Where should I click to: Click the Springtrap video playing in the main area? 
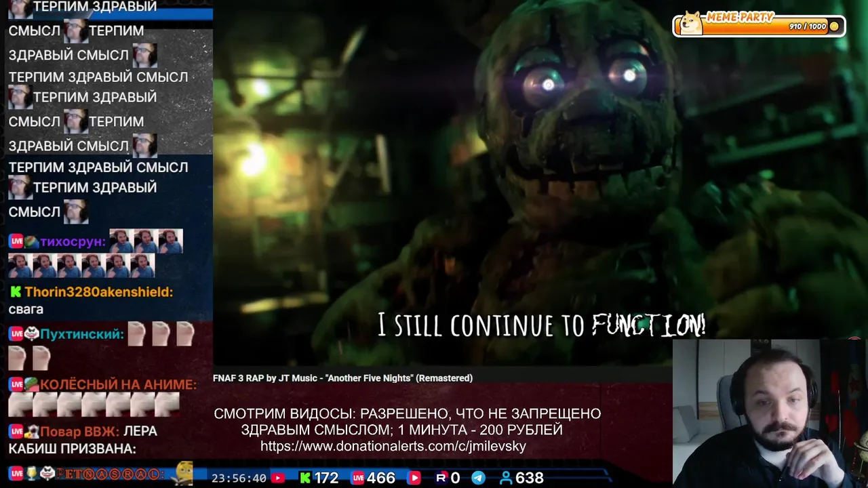pos(540,183)
